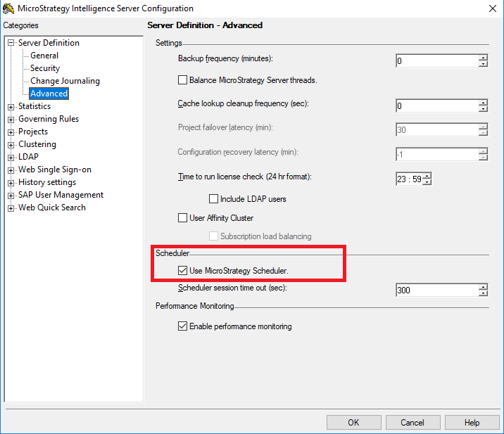The height and width of the screenshot is (434, 504).
Task: Open the Help button
Action: (472, 423)
